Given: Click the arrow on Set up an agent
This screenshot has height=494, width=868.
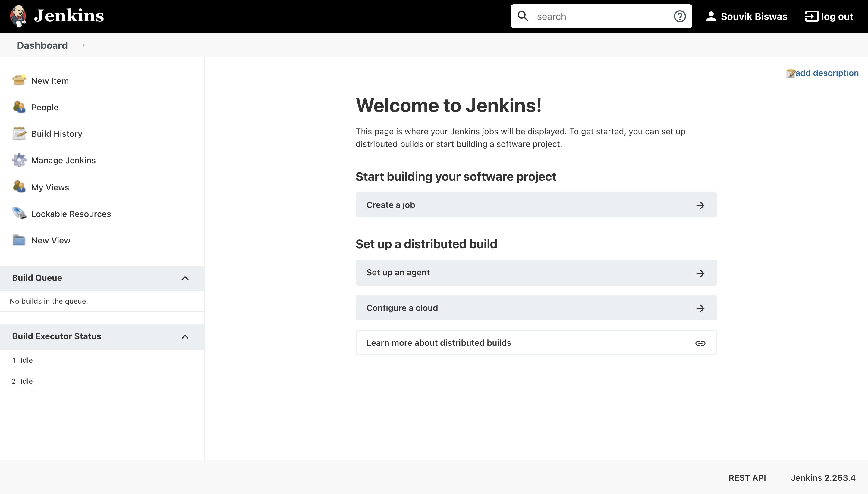Looking at the screenshot, I should 700,273.
